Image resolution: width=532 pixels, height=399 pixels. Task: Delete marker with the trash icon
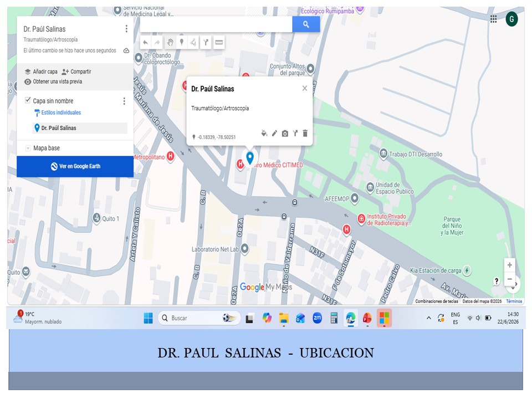tap(305, 134)
